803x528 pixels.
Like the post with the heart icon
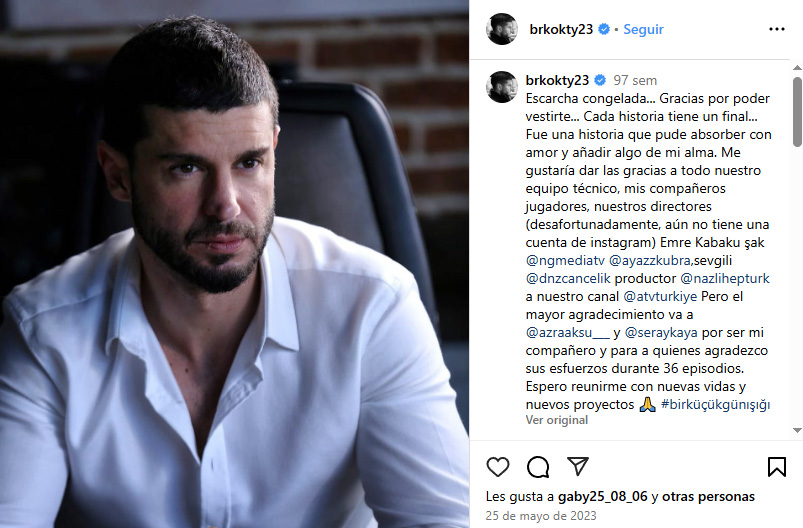[x=497, y=467]
